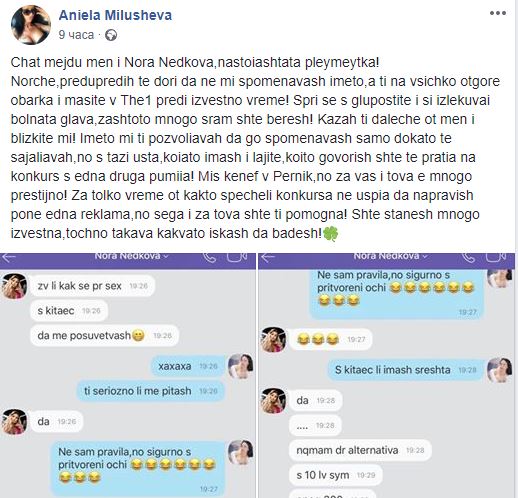The width and height of the screenshot is (518, 498).
Task: Open the post timestamp '9 часа'
Action: click(76, 35)
